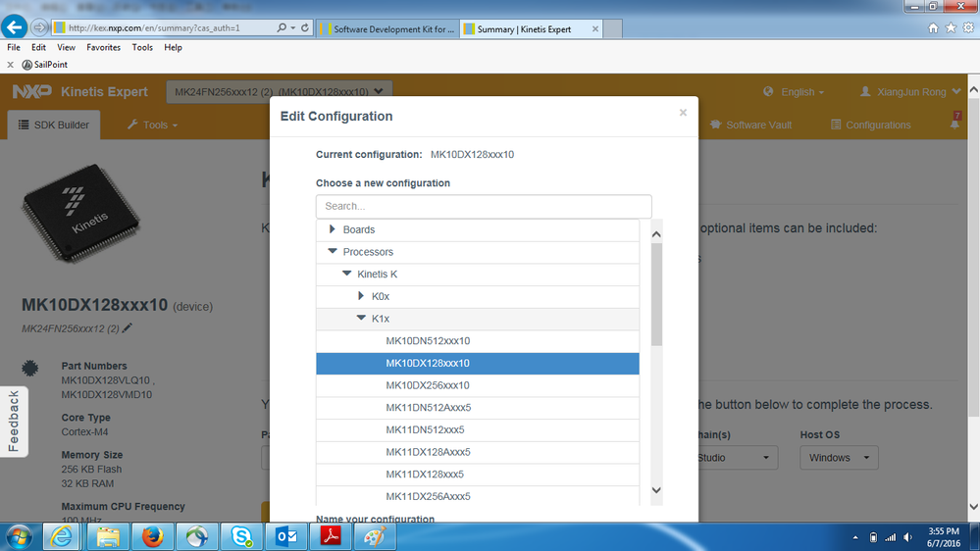Open Windows Explorer folder from the taskbar
Image resolution: width=980 pixels, height=551 pixels.
108,536
